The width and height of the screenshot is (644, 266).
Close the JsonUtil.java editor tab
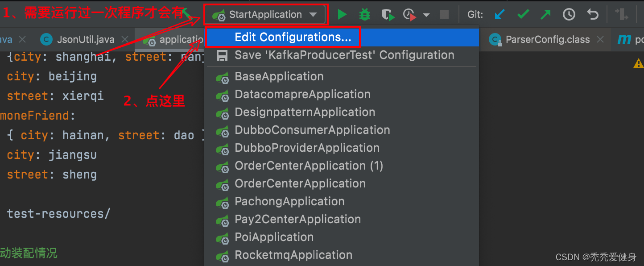coord(124,39)
